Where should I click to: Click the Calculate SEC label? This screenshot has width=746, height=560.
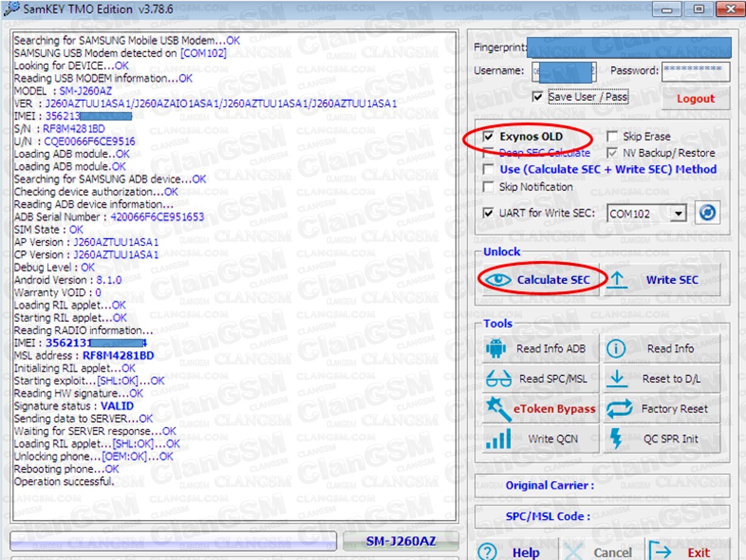(553, 280)
